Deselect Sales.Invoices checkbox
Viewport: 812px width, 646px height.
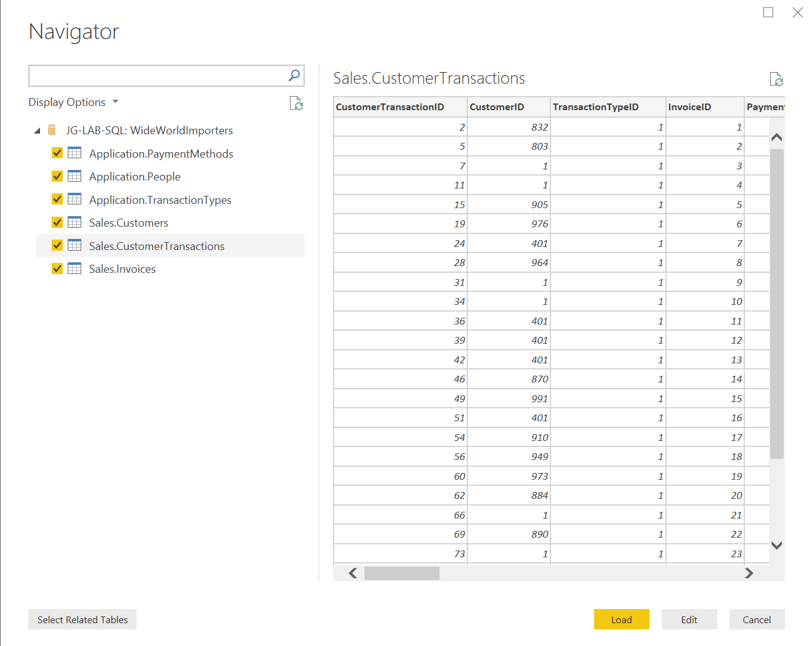tap(57, 268)
